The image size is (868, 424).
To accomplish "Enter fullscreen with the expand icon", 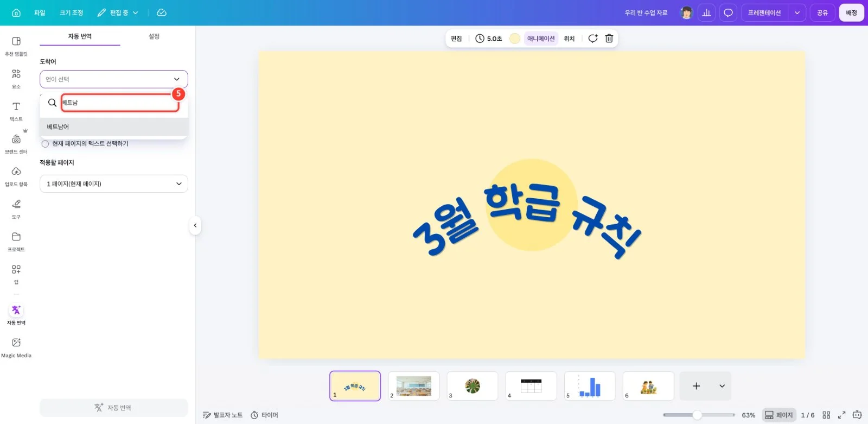I will pyautogui.click(x=842, y=415).
